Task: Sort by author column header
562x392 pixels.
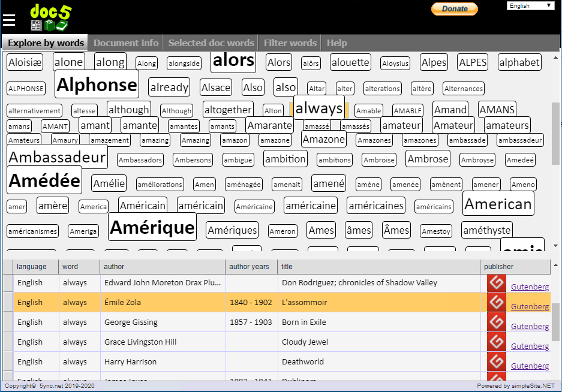Action: point(163,267)
